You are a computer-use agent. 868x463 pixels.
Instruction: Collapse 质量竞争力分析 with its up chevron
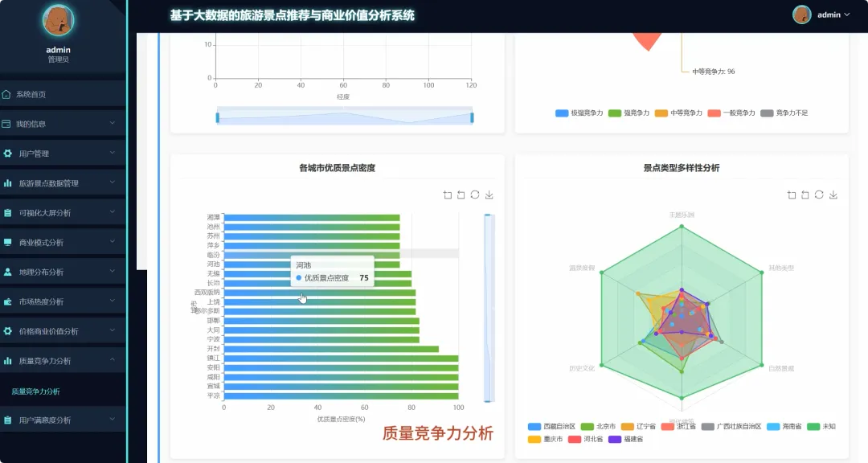pyautogui.click(x=113, y=360)
